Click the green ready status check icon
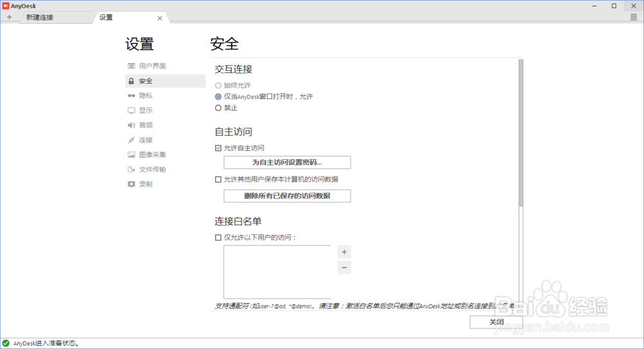The image size is (644, 349). point(6,343)
